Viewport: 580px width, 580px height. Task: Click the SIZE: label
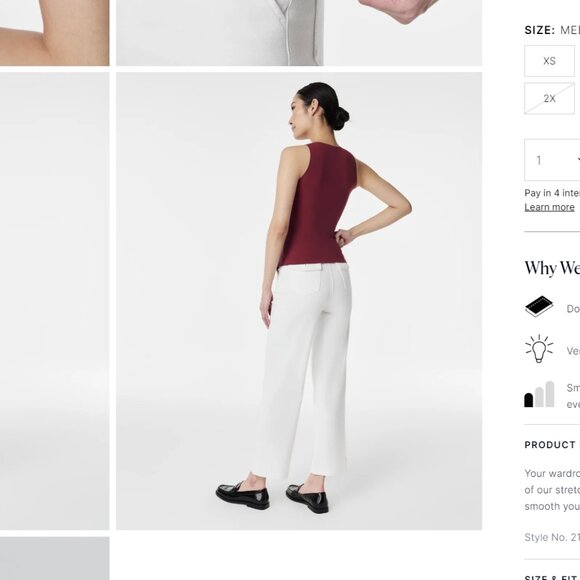539,30
